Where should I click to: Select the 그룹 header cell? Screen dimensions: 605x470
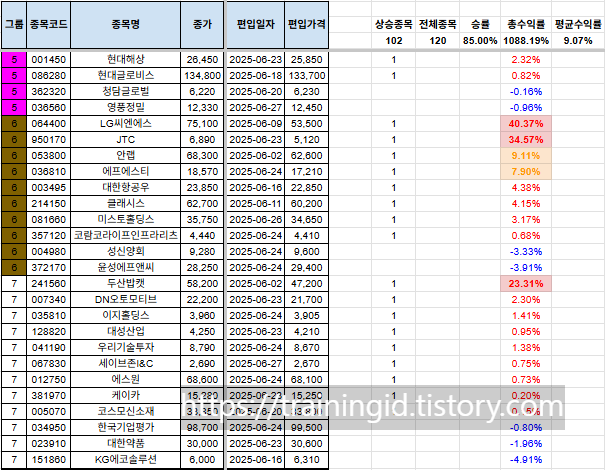pos(14,25)
